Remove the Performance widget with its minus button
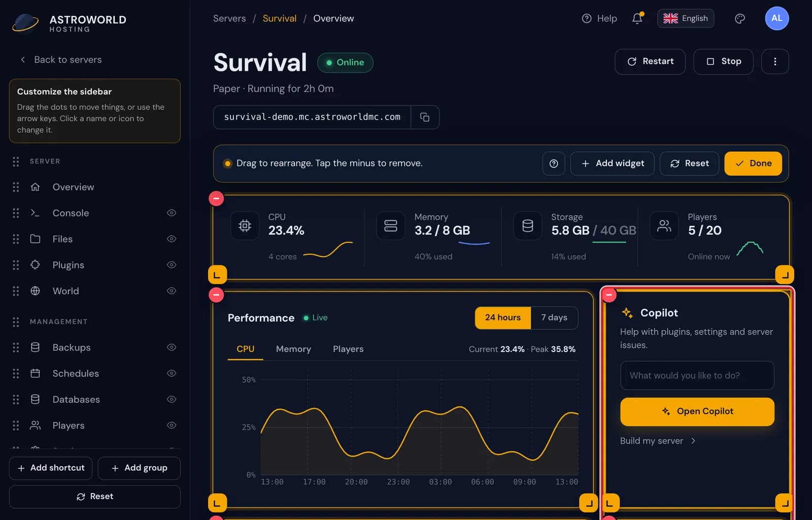Viewport: 812px width, 520px height. coord(217,294)
